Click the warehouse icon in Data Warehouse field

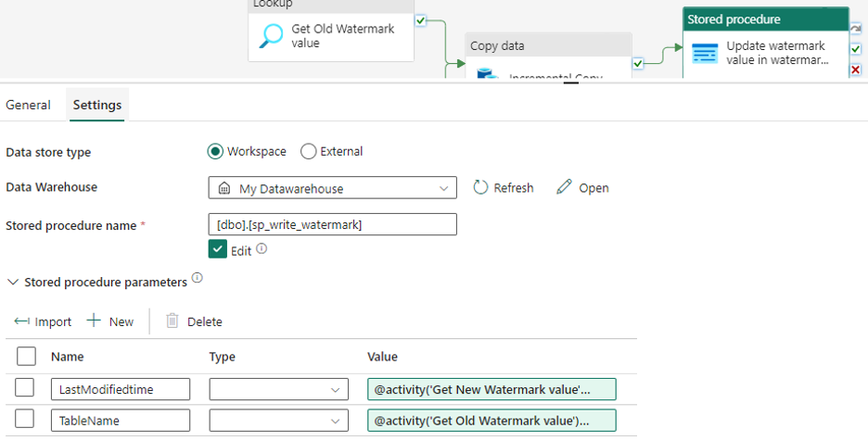coord(224,189)
